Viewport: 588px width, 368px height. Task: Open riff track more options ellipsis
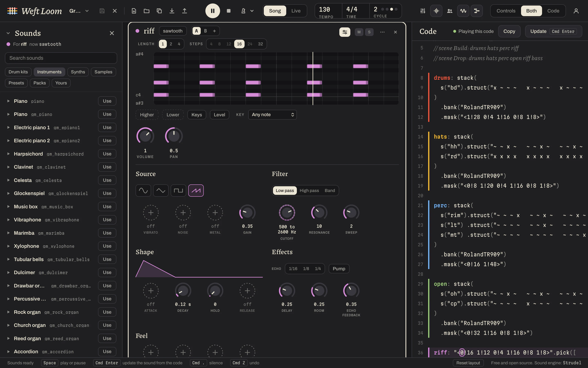[x=382, y=32]
